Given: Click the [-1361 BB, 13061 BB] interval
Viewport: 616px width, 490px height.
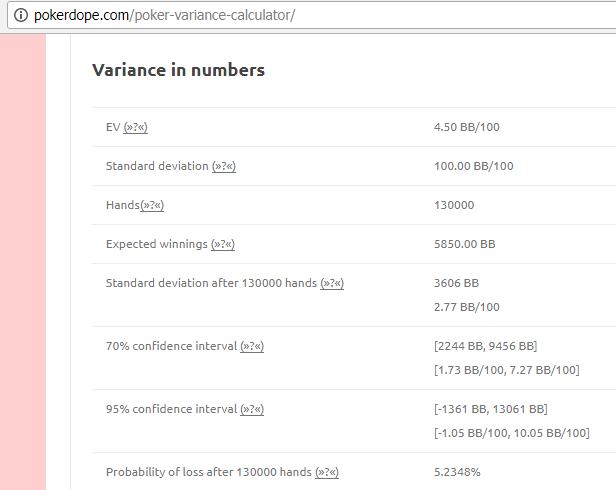Looking at the screenshot, I should tap(490, 409).
